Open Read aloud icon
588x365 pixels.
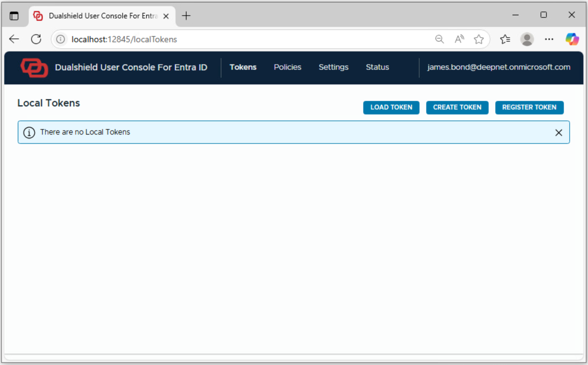[459, 39]
